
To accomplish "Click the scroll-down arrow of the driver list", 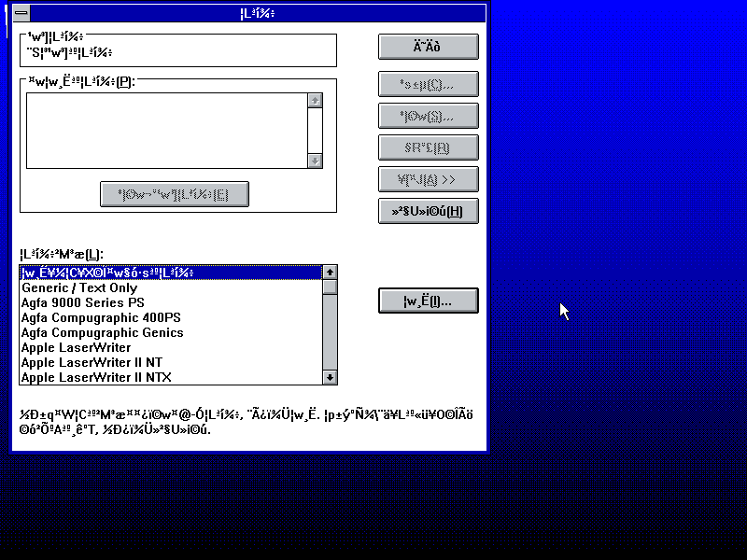I will click(x=329, y=377).
